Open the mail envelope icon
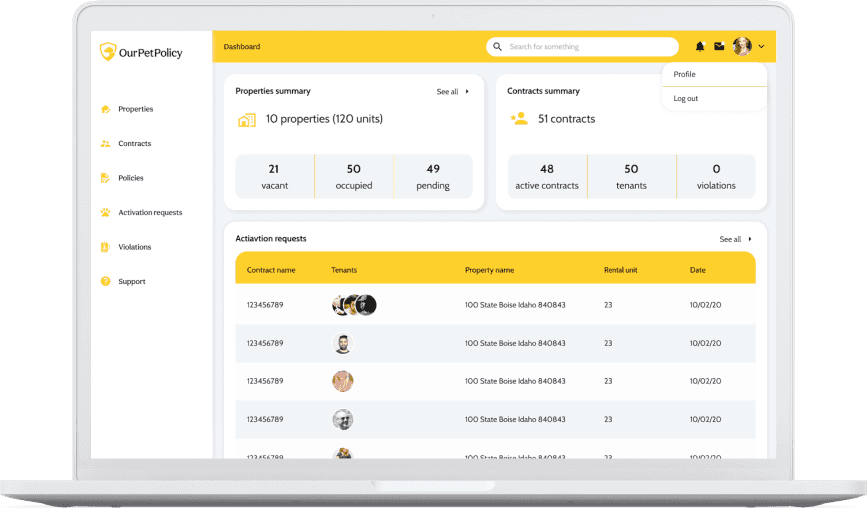The height and width of the screenshot is (508, 868). pyautogui.click(x=719, y=46)
